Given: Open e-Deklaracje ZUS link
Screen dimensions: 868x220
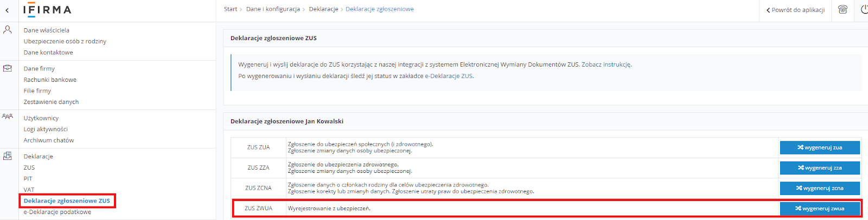Looking at the screenshot, I should coord(449,76).
